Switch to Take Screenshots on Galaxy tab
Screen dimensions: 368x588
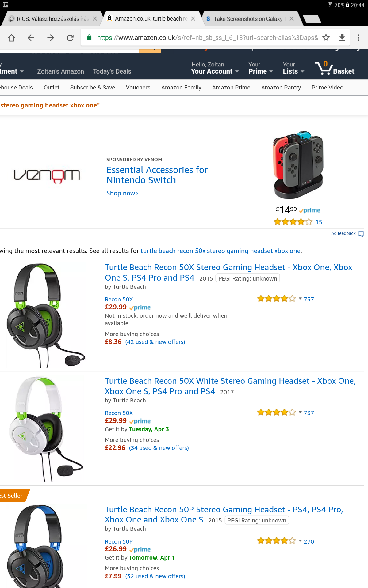click(248, 19)
